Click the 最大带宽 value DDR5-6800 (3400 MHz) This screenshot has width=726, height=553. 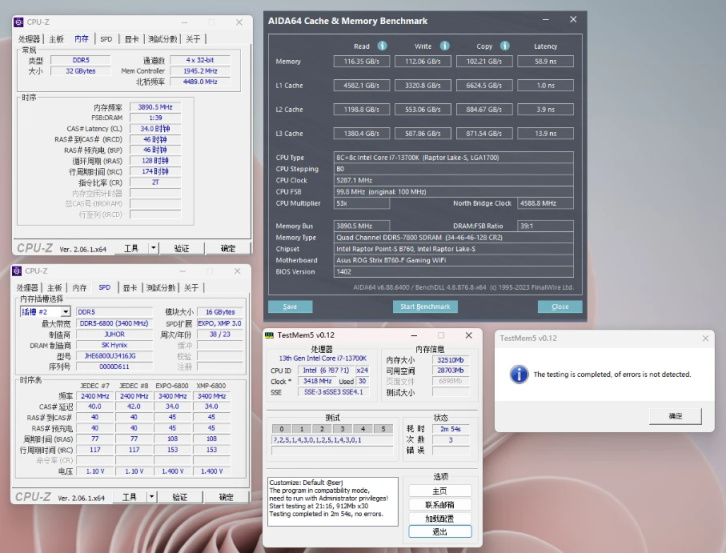pyautogui.click(x=114, y=323)
